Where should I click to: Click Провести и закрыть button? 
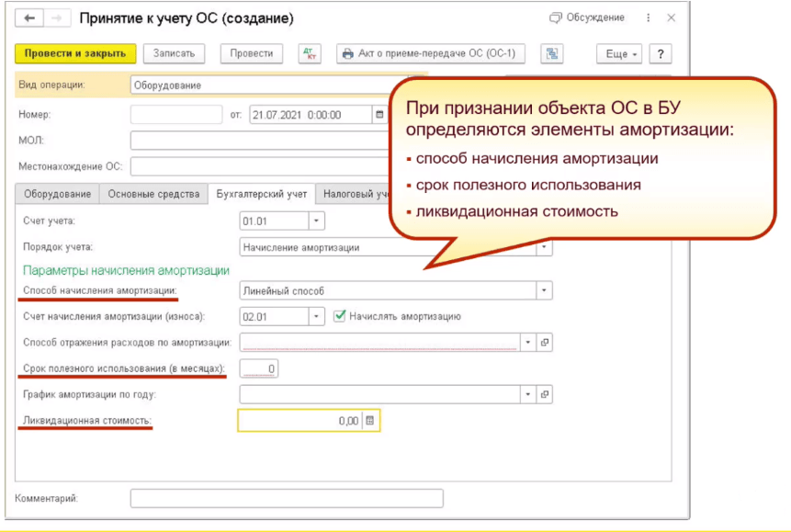75,53
